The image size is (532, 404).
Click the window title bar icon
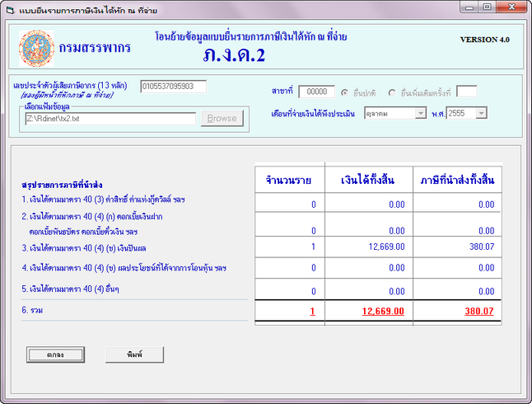click(11, 11)
